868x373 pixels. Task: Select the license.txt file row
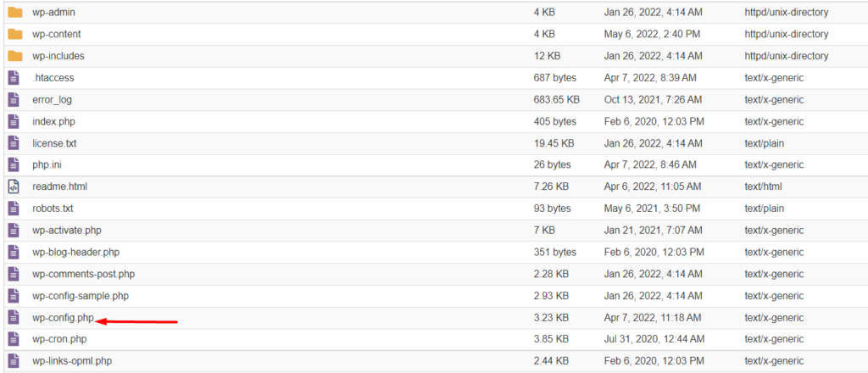click(54, 143)
